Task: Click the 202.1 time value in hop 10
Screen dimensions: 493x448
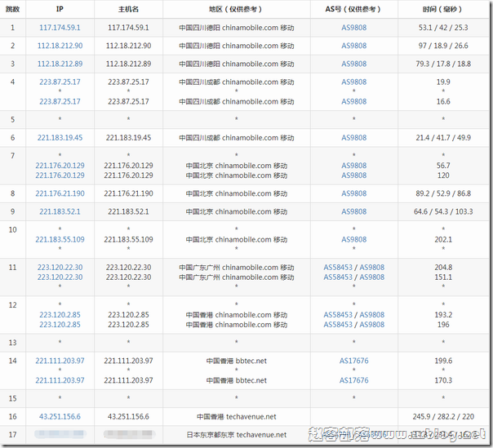Action: click(443, 240)
